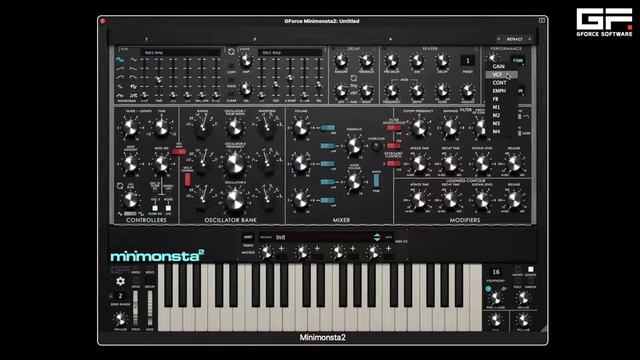640x360 pixels.
Task: Select the sine waveform icon in the LFO section
Action: [120, 60]
